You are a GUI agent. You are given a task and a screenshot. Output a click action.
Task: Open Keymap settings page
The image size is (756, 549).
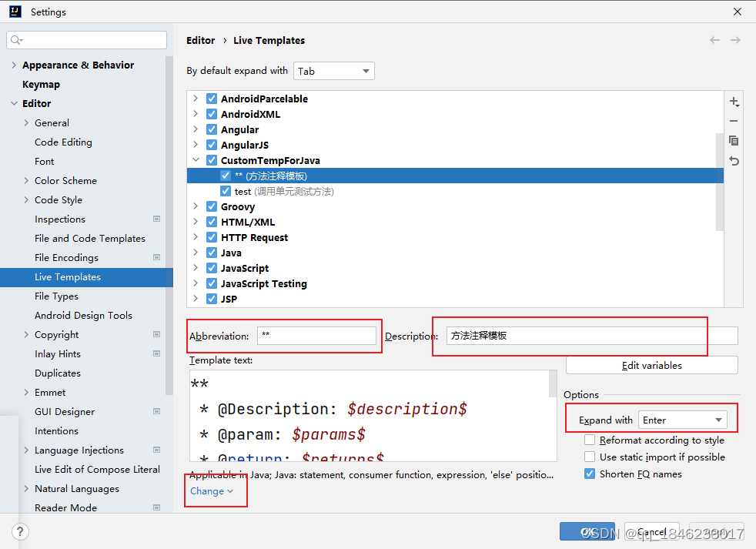pos(41,85)
